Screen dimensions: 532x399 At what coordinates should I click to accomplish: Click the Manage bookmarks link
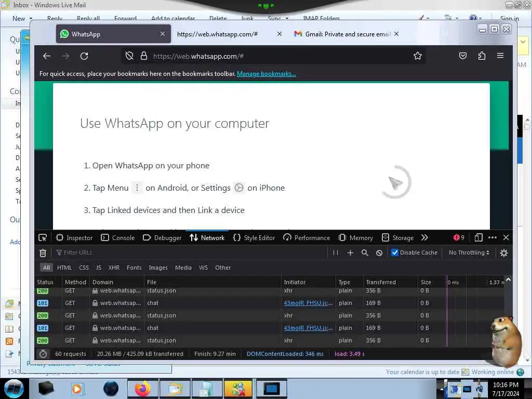pyautogui.click(x=267, y=74)
